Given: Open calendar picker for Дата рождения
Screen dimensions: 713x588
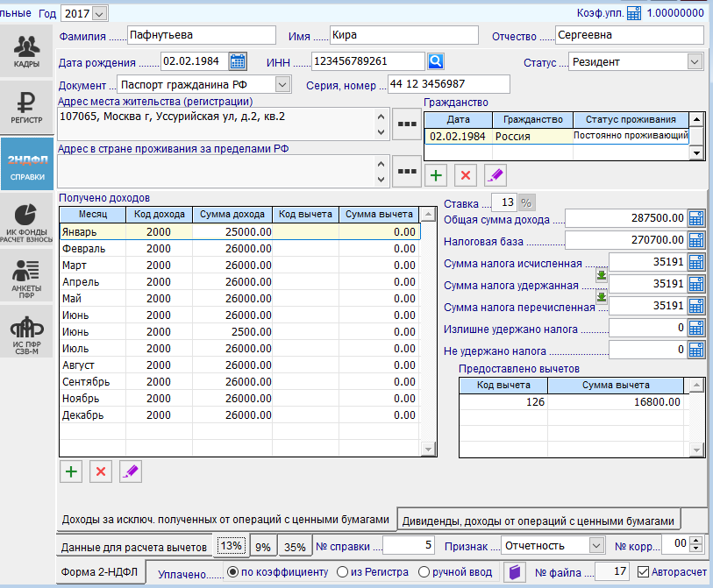Looking at the screenshot, I should (238, 61).
